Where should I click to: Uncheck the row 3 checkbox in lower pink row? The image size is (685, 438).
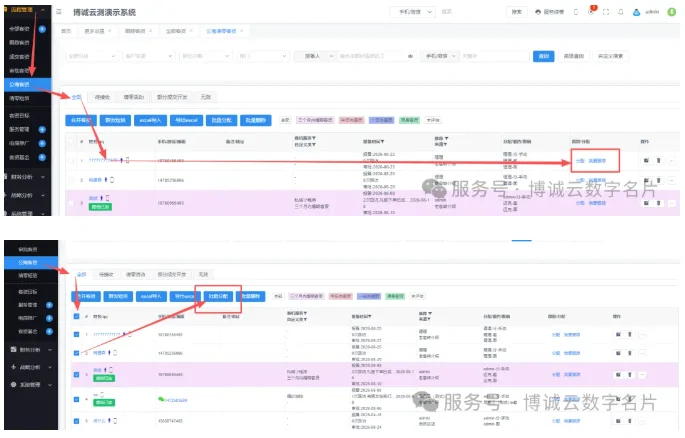76,374
